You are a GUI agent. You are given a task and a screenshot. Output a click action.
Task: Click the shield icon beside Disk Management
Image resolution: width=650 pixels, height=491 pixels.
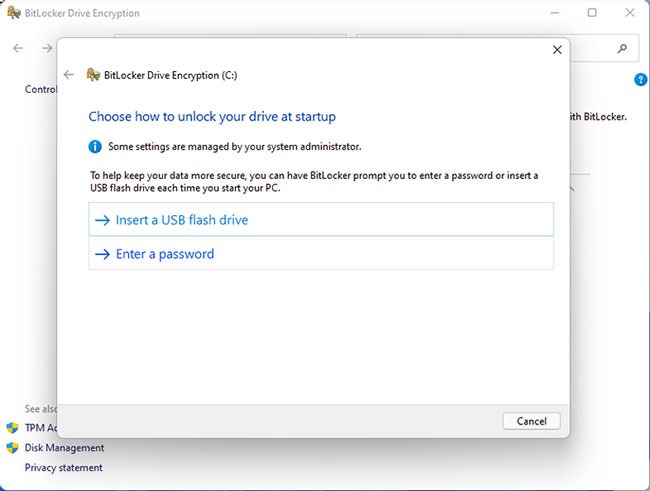click(x=12, y=448)
